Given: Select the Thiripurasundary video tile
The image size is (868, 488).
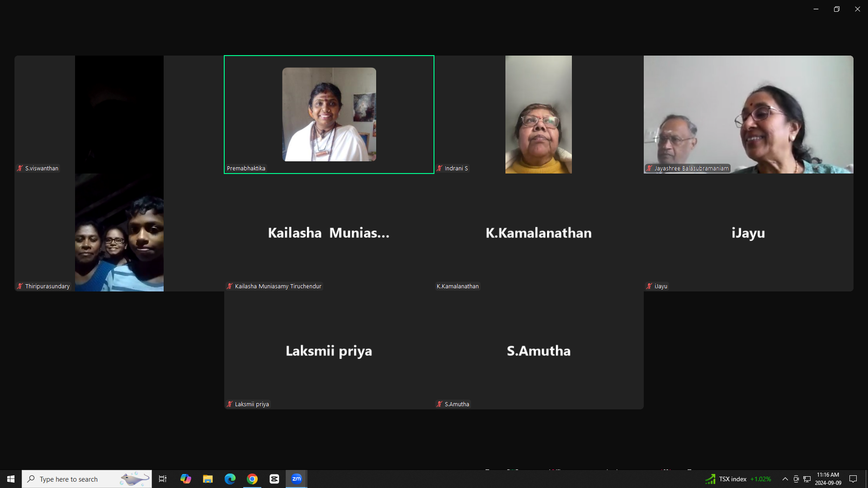Looking at the screenshot, I should point(119,232).
